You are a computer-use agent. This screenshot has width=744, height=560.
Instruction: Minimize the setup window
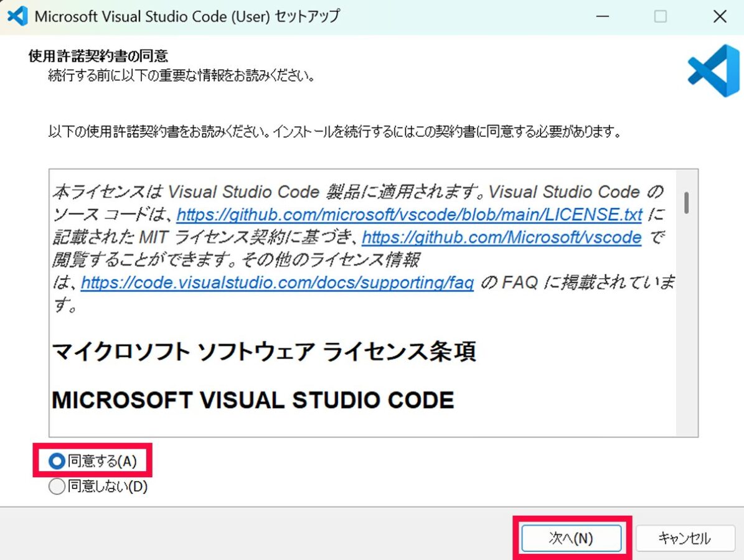(603, 16)
